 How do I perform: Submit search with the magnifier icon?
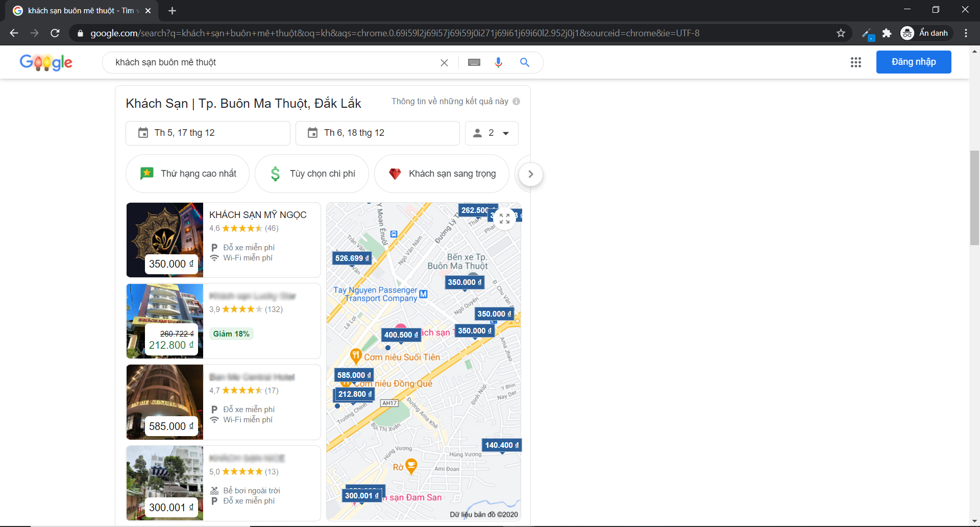click(x=525, y=62)
